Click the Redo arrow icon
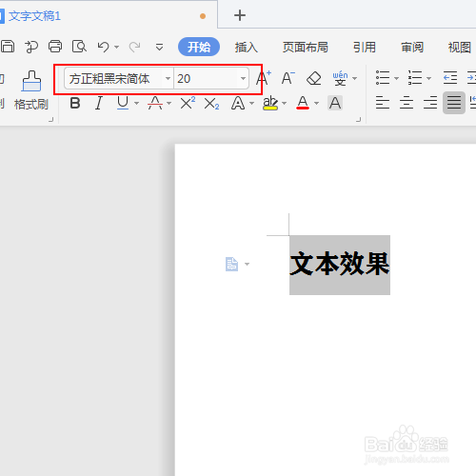476x476 pixels. tap(134, 47)
